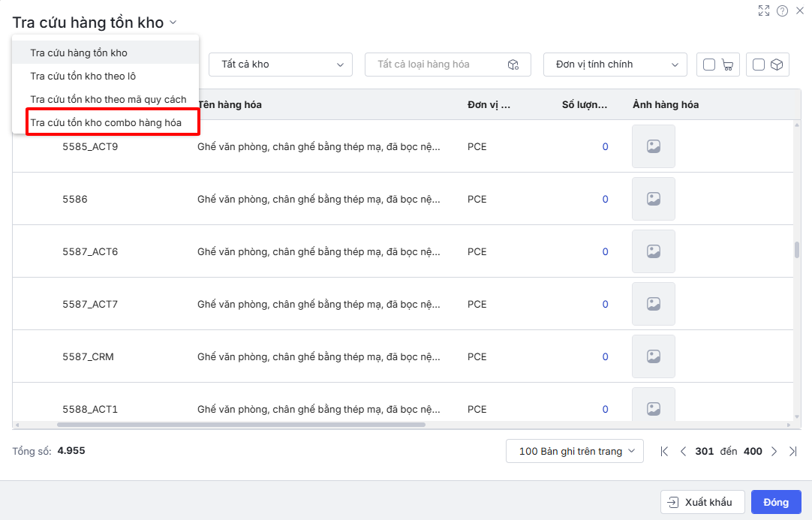Open '100 Bản ghi trên trang' page size dropdown
Image resolution: width=812 pixels, height=520 pixels.
coord(575,451)
